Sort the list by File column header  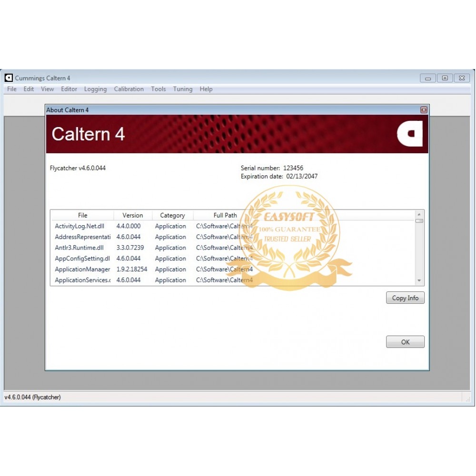[x=82, y=215]
